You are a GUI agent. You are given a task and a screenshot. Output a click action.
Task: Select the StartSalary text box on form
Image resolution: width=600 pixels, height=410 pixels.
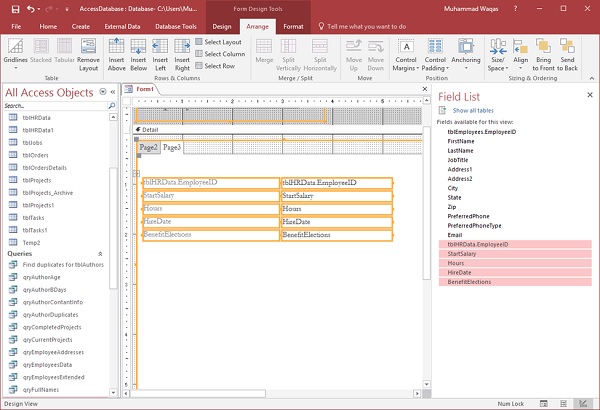pyautogui.click(x=334, y=196)
